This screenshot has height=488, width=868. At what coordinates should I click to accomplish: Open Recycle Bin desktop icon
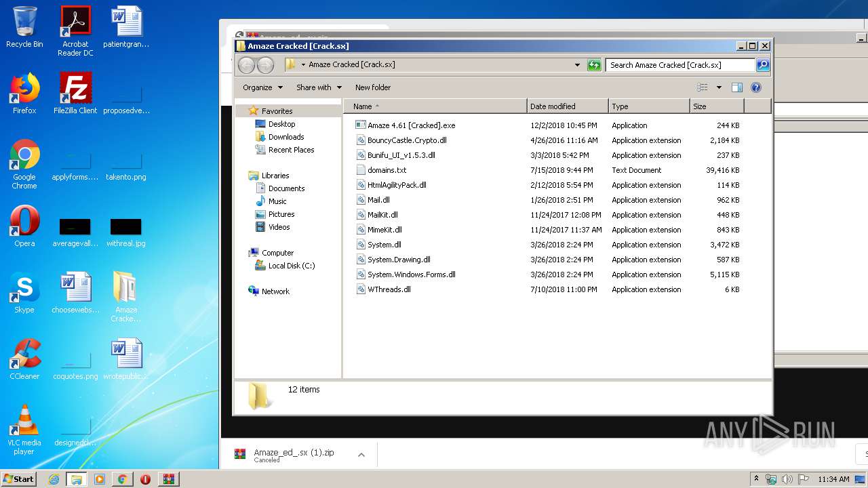(24, 27)
